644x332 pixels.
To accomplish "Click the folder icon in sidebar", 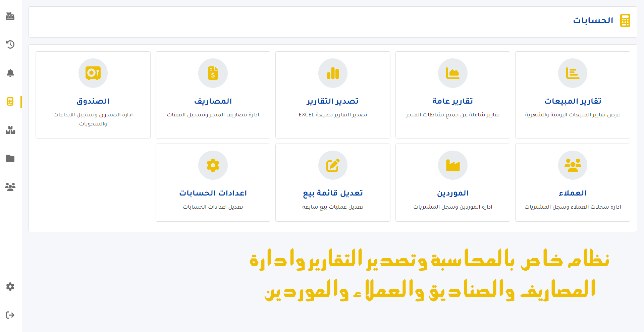I will coord(10,158).
